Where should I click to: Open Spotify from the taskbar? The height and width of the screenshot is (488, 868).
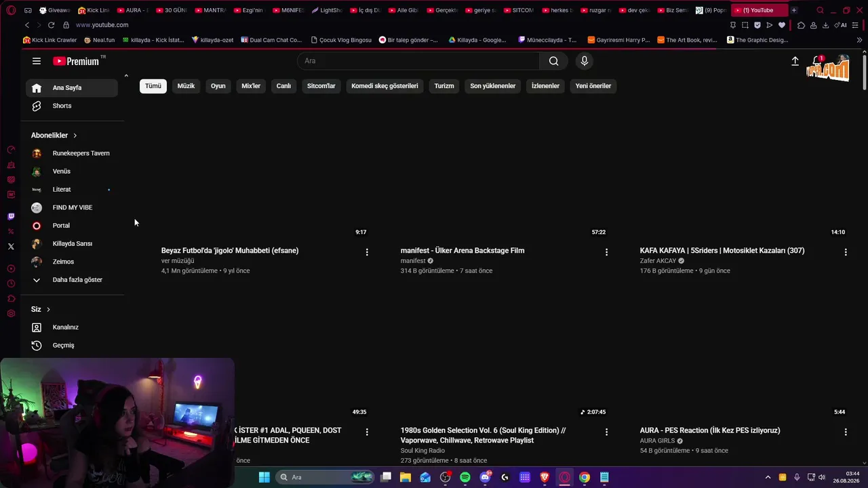[465, 477]
